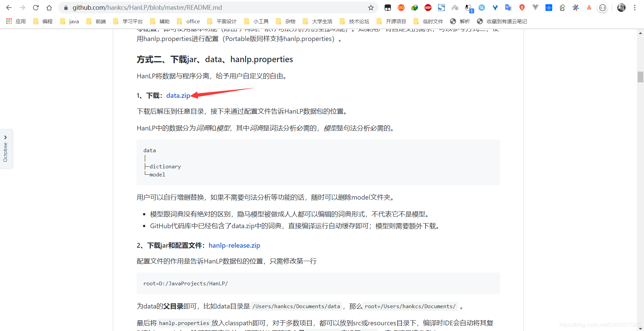This screenshot has height=331, width=644.
Task: Open the java bookmark folder
Action: click(69, 21)
